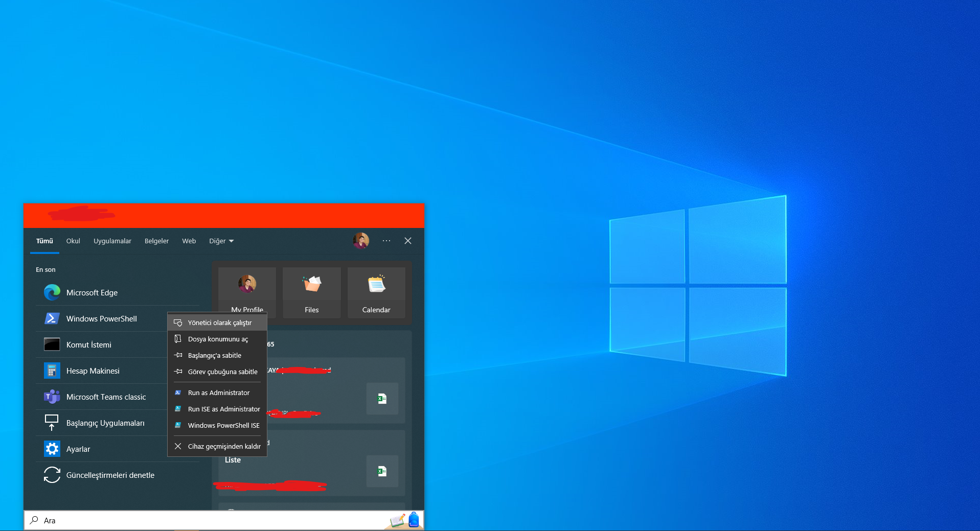Launch Microsoft Teams classic

point(106,397)
